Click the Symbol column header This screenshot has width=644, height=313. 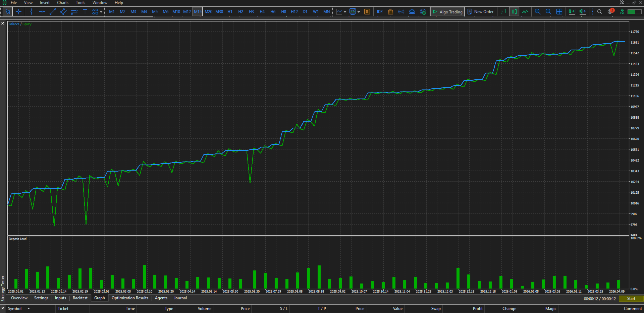coord(15,309)
